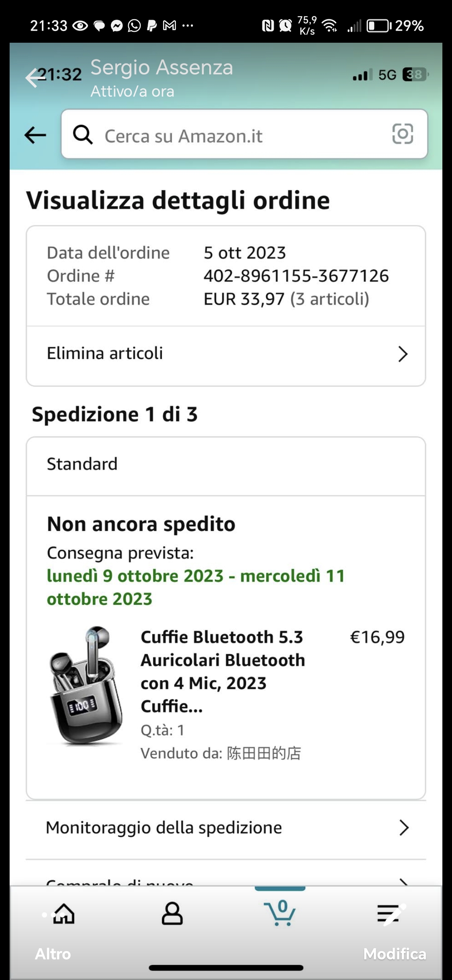Expand the Monitoraggio della spedizione chevron
This screenshot has width=452, height=980.
click(403, 828)
